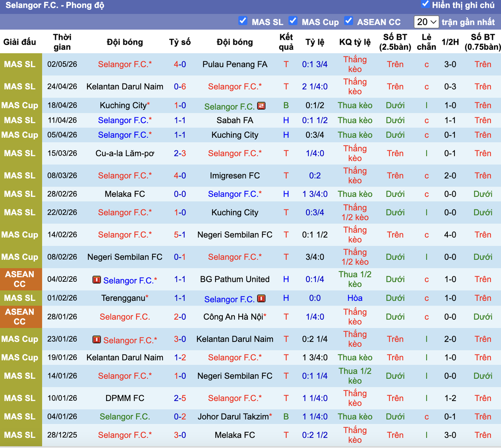This screenshot has height=448, width=501.
Task: Click the Giải đấu column header
Action: pyautogui.click(x=20, y=42)
